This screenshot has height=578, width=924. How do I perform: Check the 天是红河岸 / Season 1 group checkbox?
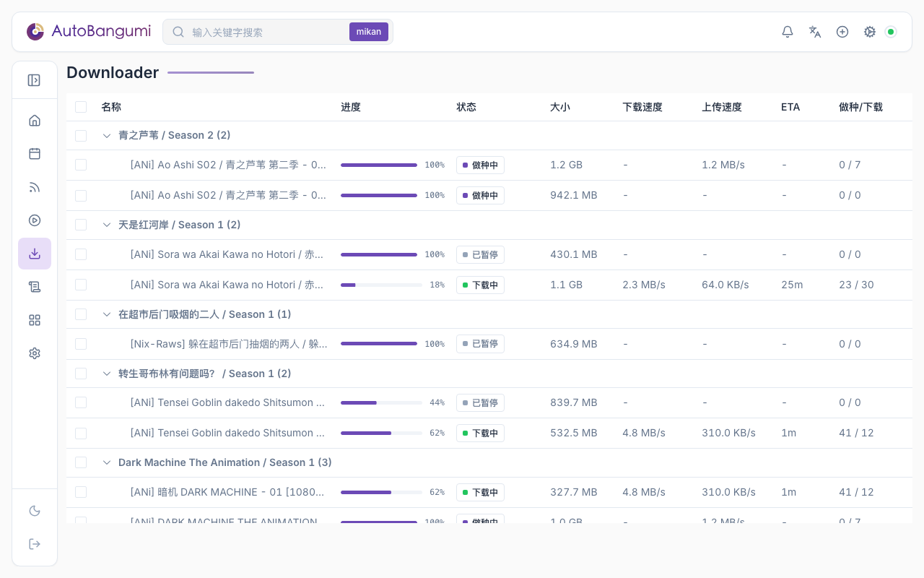click(81, 225)
